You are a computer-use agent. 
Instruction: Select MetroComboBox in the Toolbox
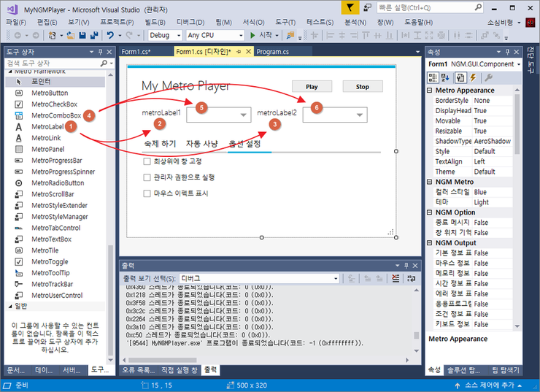(x=55, y=115)
